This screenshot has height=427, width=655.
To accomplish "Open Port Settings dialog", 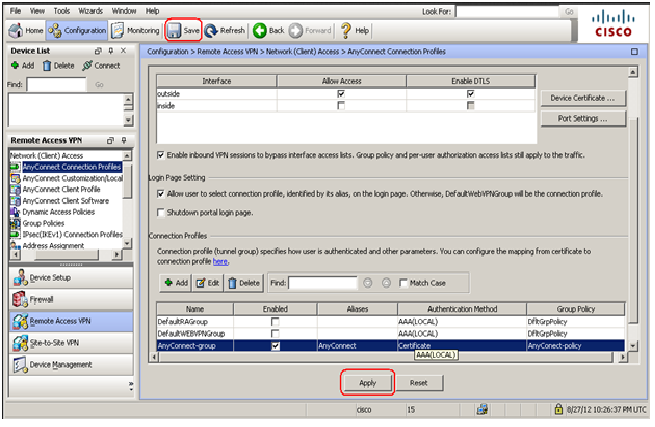I will click(583, 119).
